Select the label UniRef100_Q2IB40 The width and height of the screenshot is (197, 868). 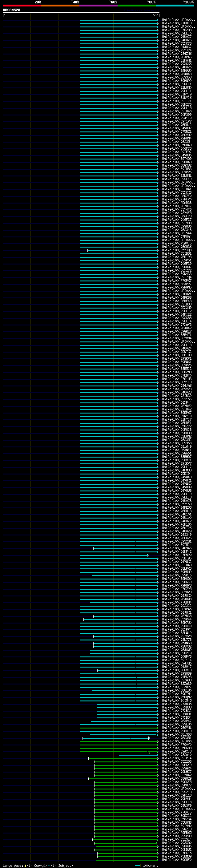click(x=177, y=111)
